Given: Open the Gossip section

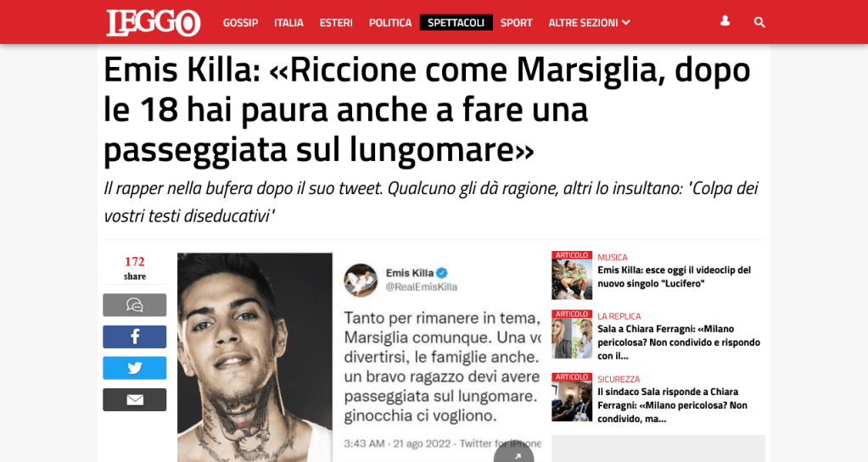Looking at the screenshot, I should (240, 23).
